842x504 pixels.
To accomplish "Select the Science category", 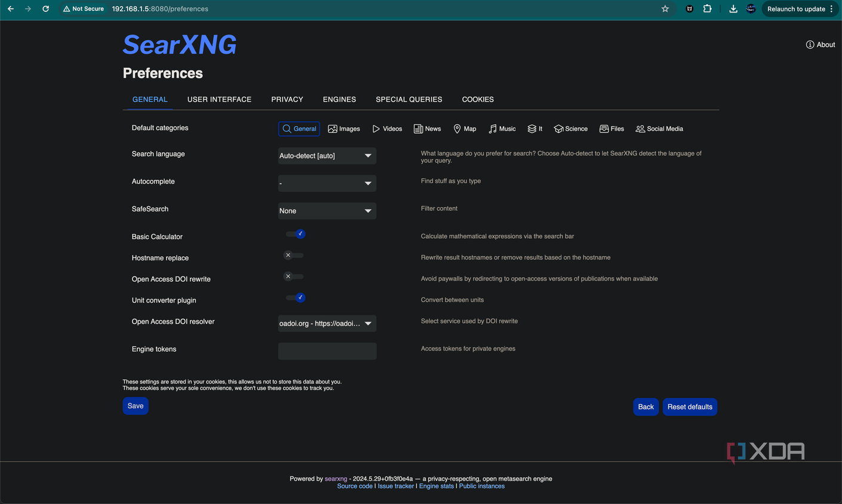I will click(x=571, y=128).
